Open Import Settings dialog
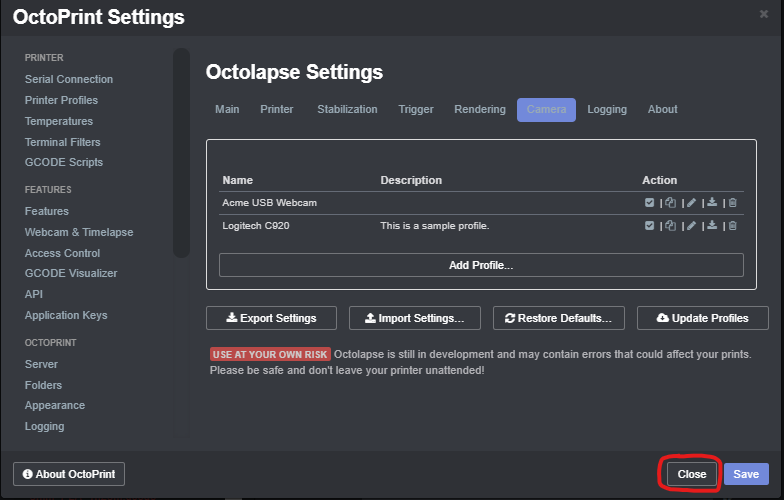The width and height of the screenshot is (784, 500). click(x=415, y=318)
